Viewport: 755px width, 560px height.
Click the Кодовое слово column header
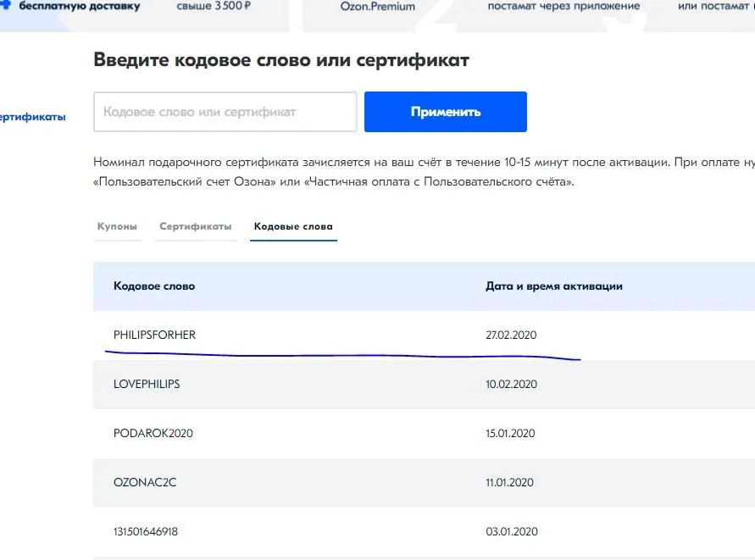pos(154,286)
